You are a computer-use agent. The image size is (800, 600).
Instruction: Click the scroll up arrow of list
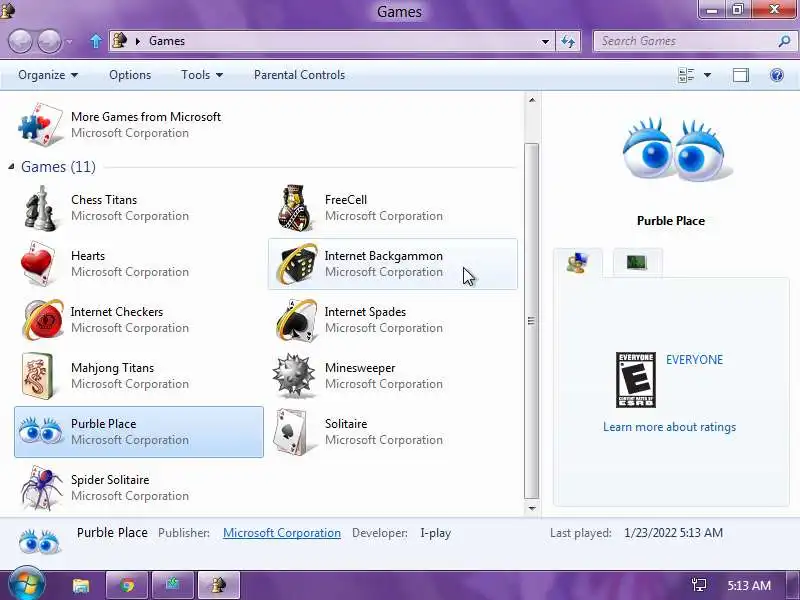coord(532,100)
